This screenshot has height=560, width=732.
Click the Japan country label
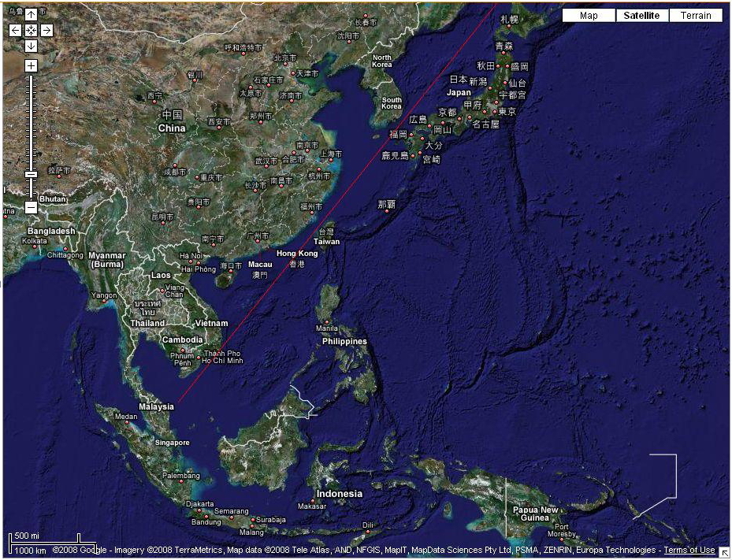(x=459, y=92)
